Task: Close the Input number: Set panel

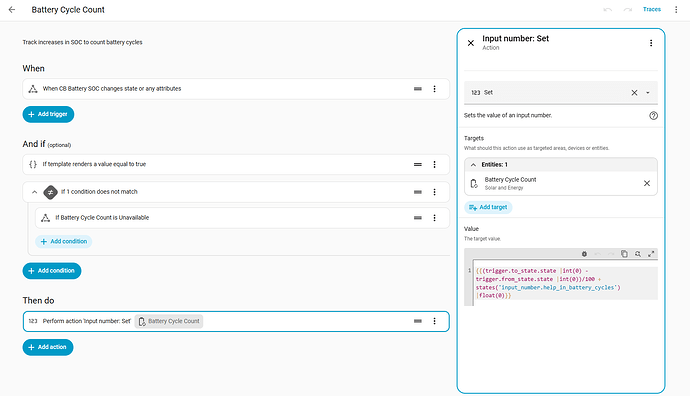Action: [x=471, y=43]
